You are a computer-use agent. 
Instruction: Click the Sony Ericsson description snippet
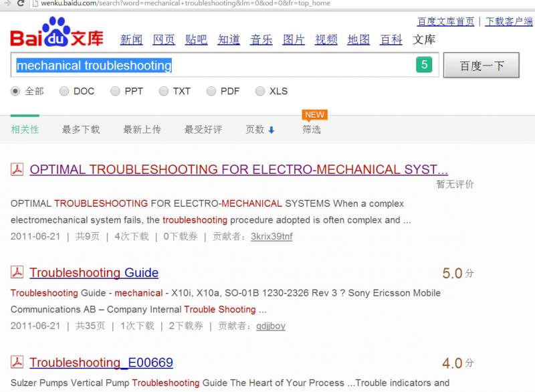225,301
